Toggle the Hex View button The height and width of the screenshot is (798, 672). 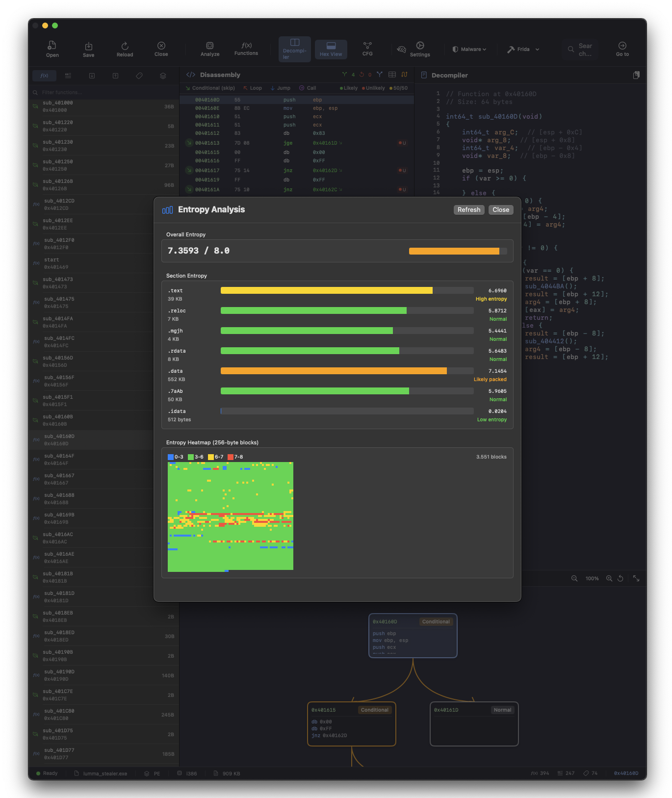tap(331, 49)
